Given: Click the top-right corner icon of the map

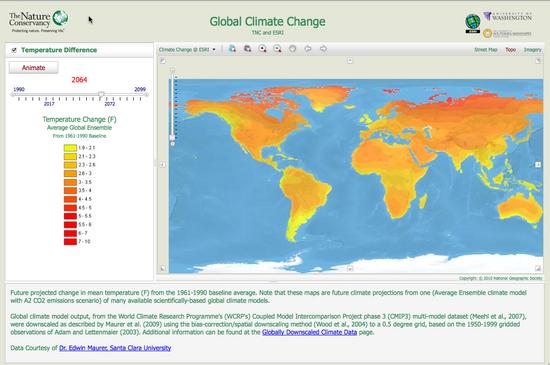Looking at the screenshot, I should coord(538,61).
